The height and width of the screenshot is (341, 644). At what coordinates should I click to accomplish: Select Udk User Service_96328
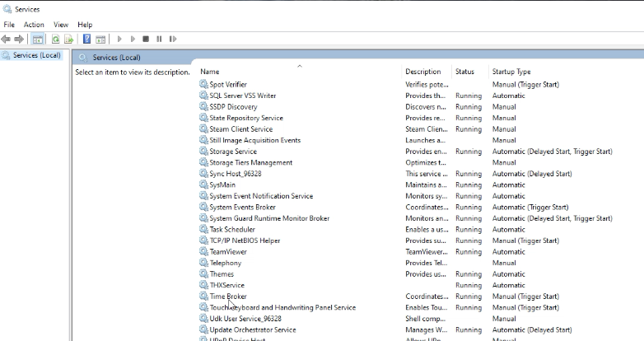point(245,319)
